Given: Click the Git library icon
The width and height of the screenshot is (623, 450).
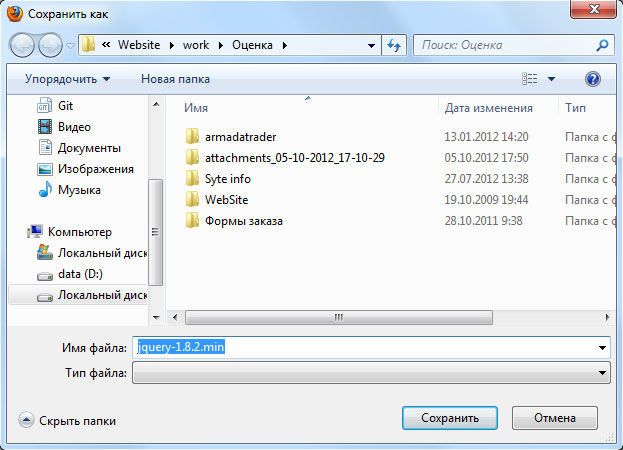Looking at the screenshot, I should pos(44,106).
